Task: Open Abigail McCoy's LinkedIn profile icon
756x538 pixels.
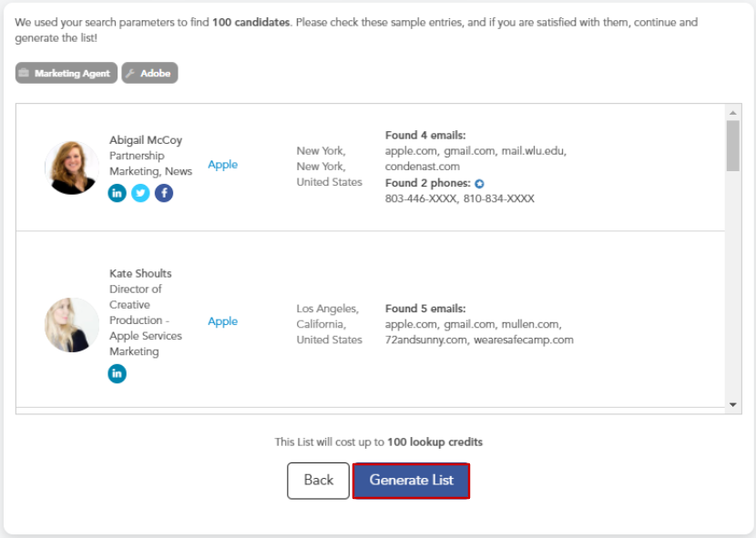Action: (x=117, y=193)
